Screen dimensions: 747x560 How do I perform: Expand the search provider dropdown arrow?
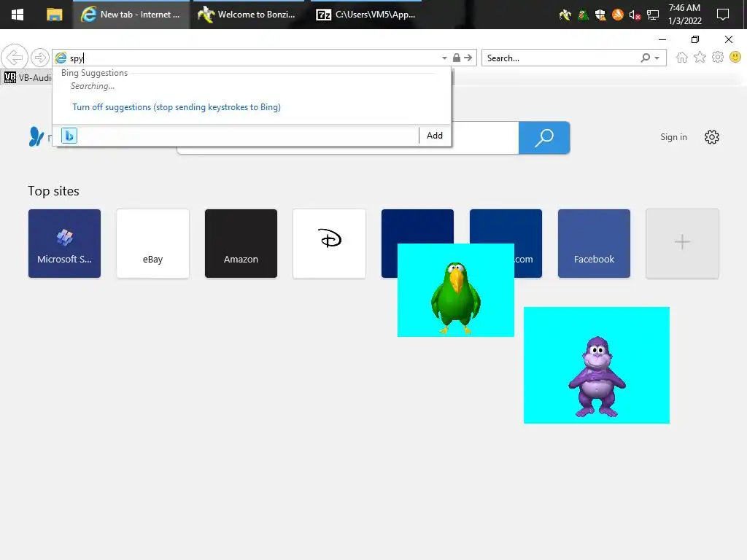pos(657,58)
